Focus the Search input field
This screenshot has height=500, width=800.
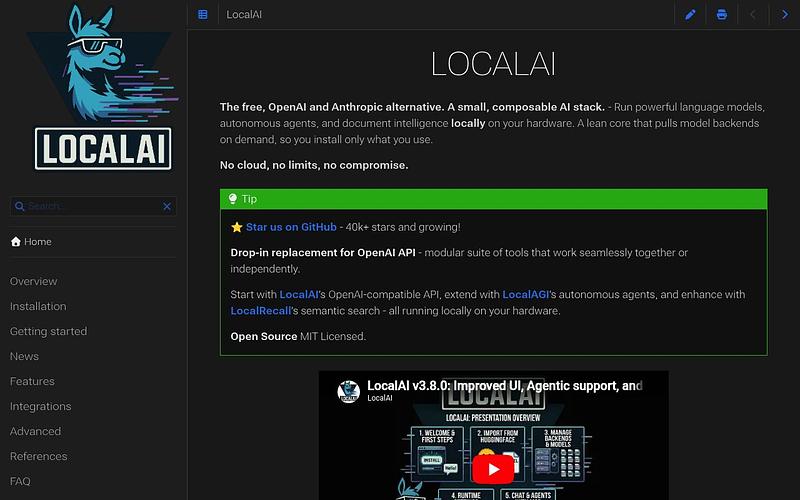coord(93,206)
